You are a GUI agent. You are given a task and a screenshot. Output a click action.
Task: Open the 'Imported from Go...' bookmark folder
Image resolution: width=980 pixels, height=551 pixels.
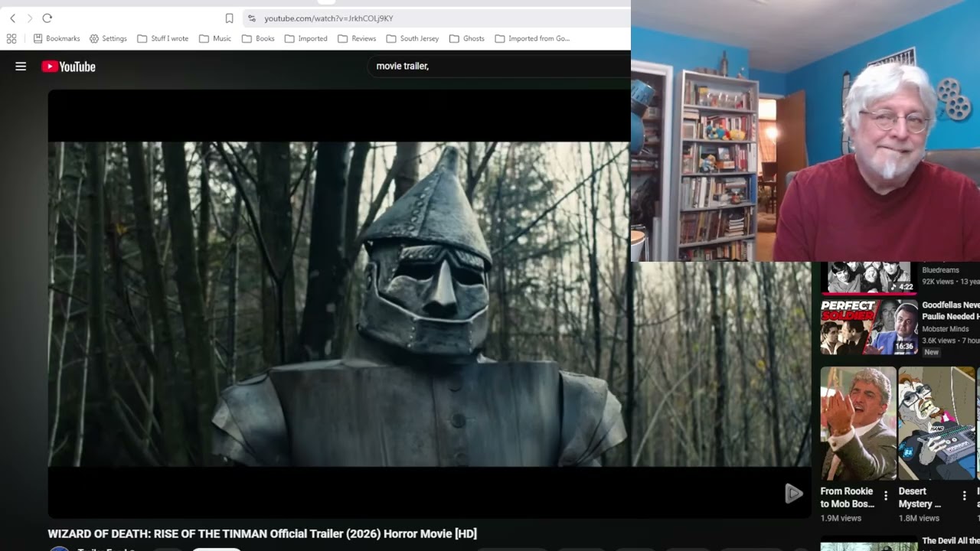(x=532, y=38)
